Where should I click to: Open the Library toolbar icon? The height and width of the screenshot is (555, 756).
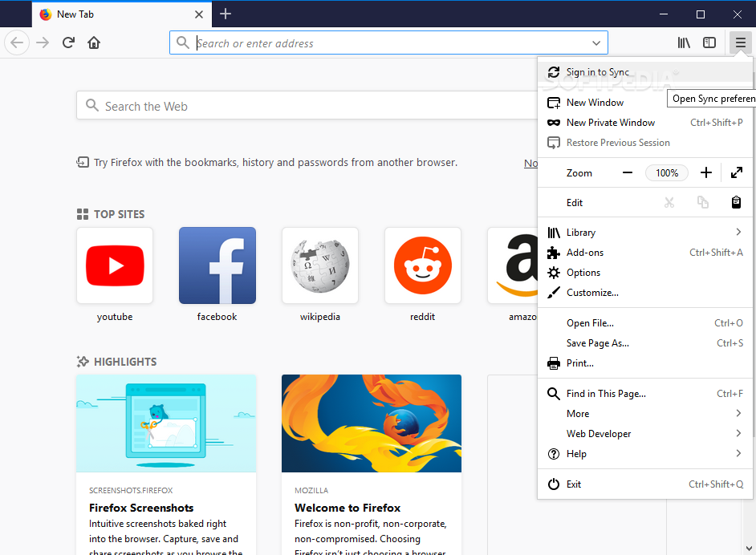click(684, 43)
